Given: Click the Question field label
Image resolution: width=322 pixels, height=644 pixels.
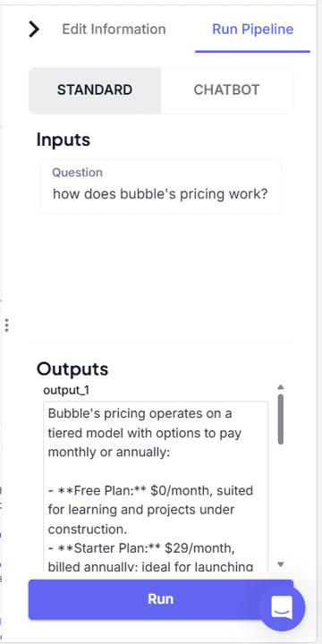Looking at the screenshot, I should 77,173.
